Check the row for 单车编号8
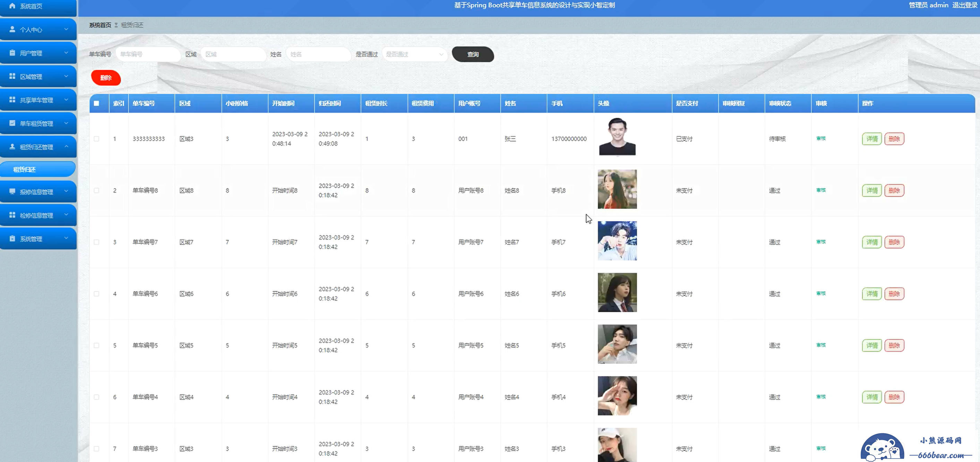The height and width of the screenshot is (462, 980). (x=97, y=191)
